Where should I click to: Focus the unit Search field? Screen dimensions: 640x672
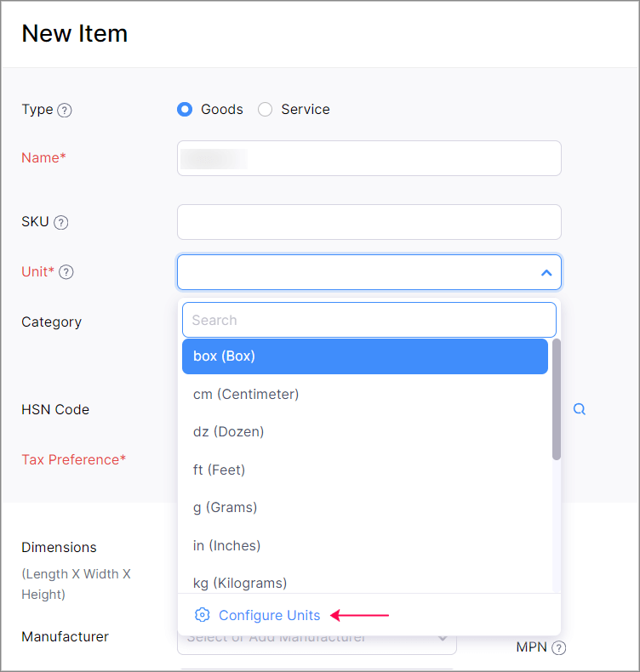[x=369, y=320]
